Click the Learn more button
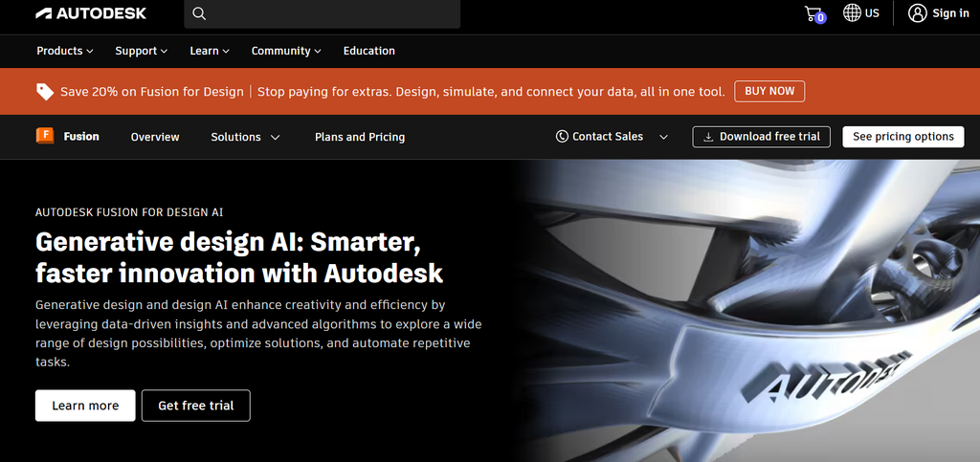The width and height of the screenshot is (980, 462). (x=85, y=406)
